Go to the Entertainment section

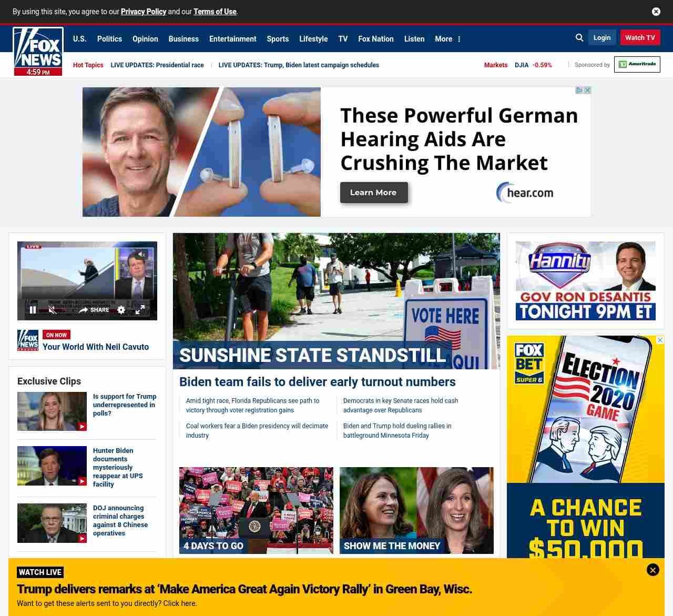pyautogui.click(x=232, y=39)
